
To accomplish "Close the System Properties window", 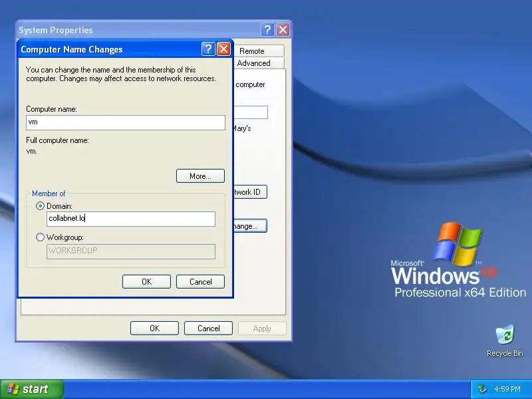I will 283,30.
